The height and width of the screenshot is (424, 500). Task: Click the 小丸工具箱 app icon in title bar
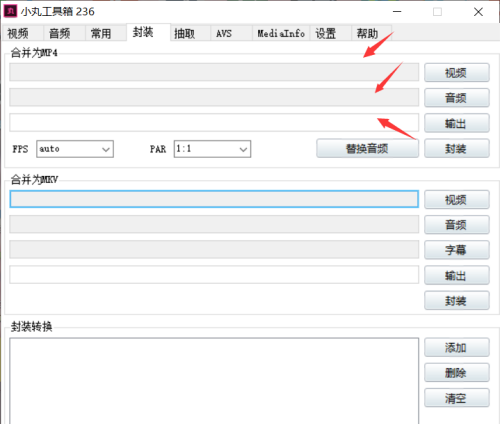(x=10, y=11)
